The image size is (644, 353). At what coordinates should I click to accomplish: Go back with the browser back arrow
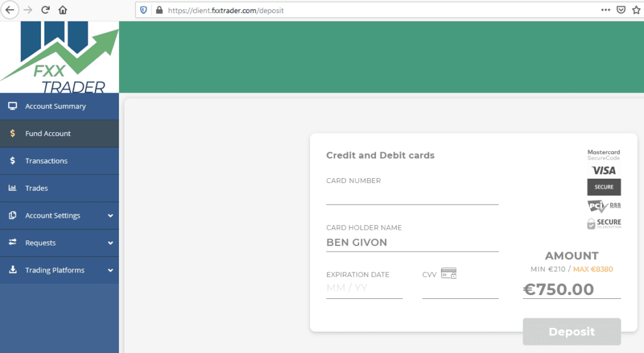click(x=10, y=10)
